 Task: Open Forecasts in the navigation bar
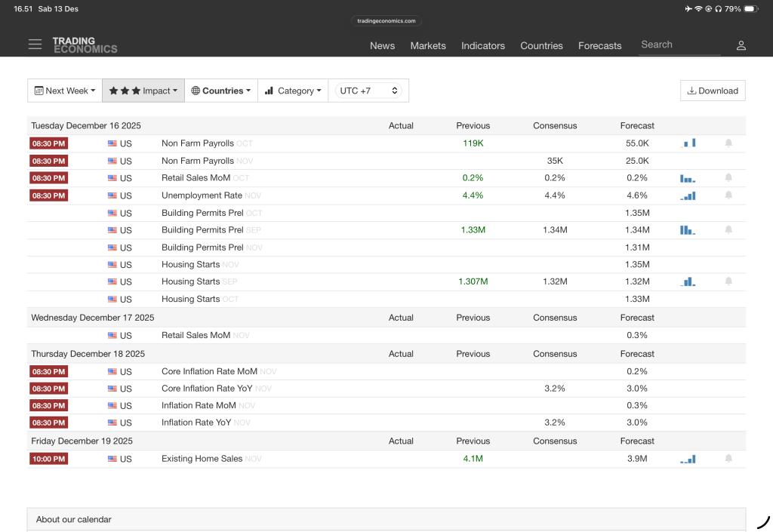coord(599,45)
